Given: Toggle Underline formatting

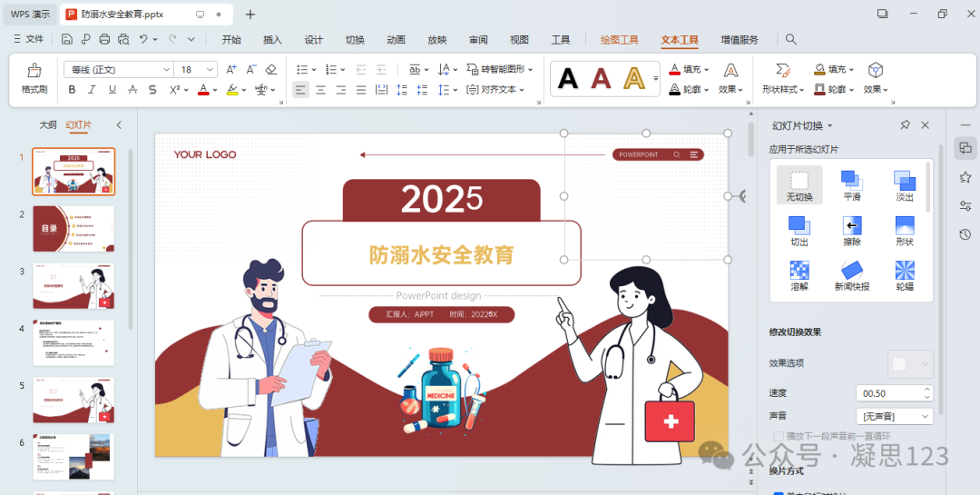Looking at the screenshot, I should (113, 90).
